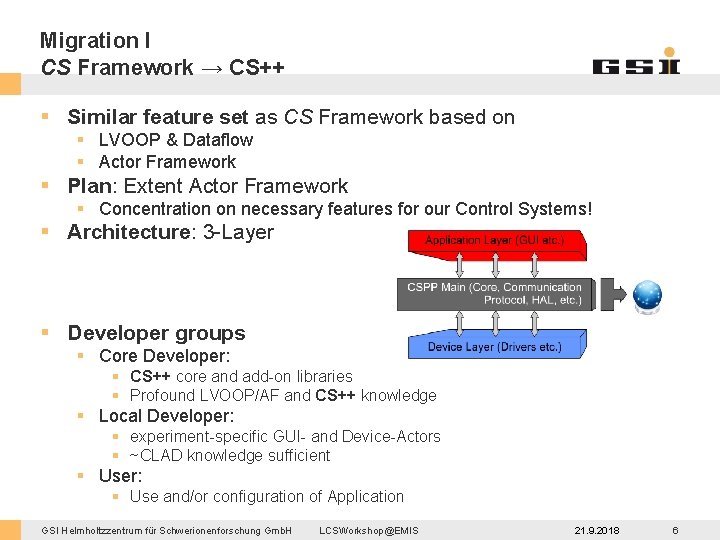Screen dimensions: 720x540
Task: Select the gray CSPP Main box
Action: 496,294
